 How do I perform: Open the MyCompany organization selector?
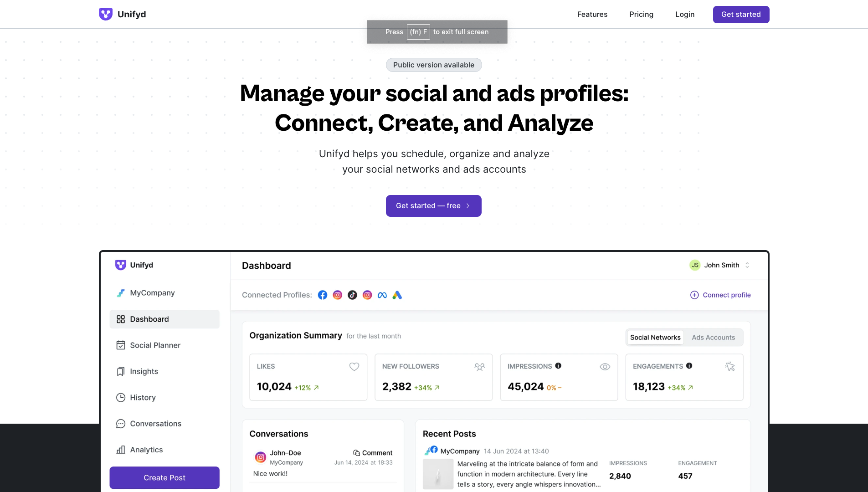point(152,293)
